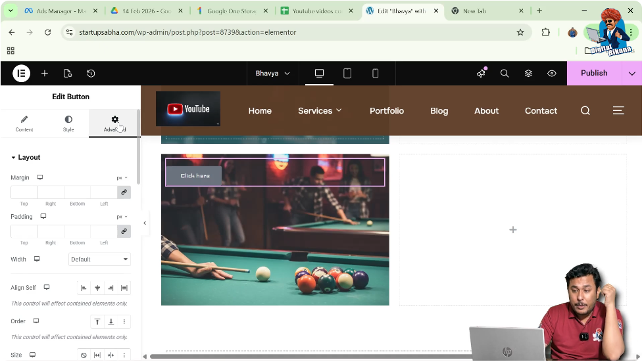Collapse the Layout section

coord(26,158)
